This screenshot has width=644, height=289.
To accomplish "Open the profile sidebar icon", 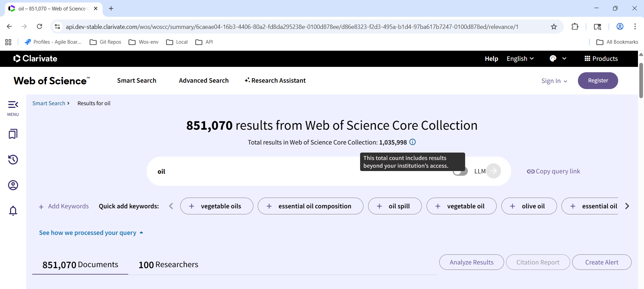I will coord(13,185).
